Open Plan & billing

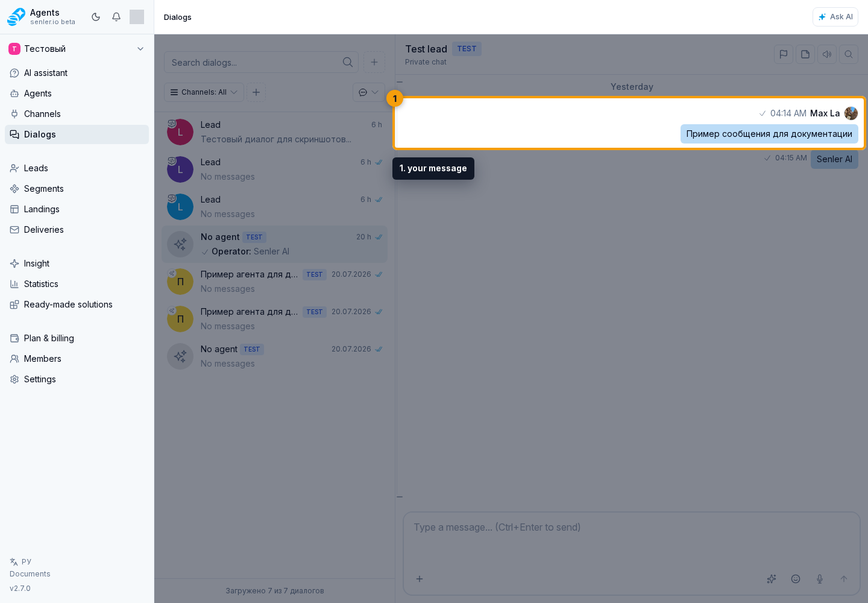point(77,338)
